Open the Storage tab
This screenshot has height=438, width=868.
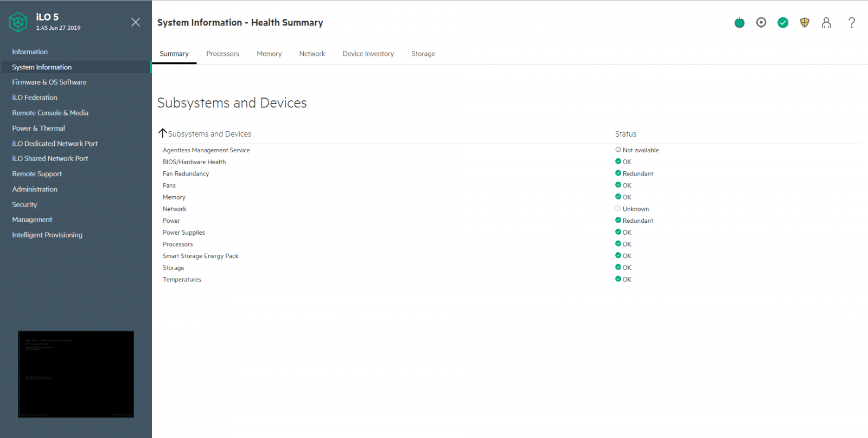pyautogui.click(x=423, y=54)
